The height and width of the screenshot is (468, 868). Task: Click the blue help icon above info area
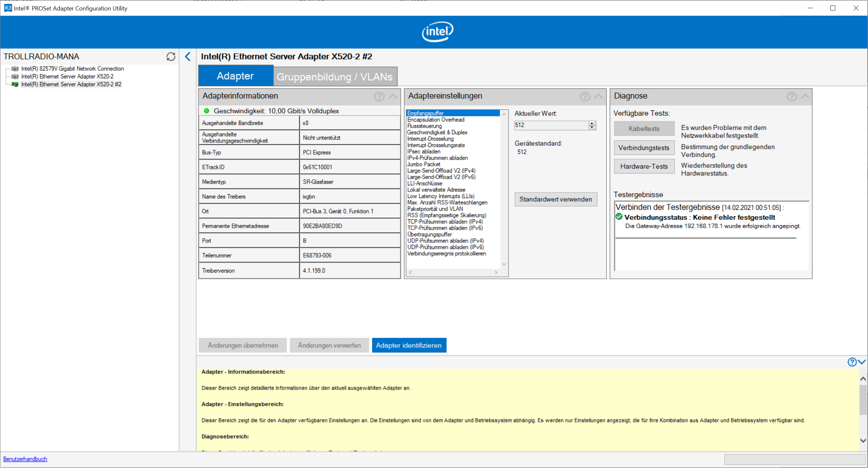[x=852, y=362]
